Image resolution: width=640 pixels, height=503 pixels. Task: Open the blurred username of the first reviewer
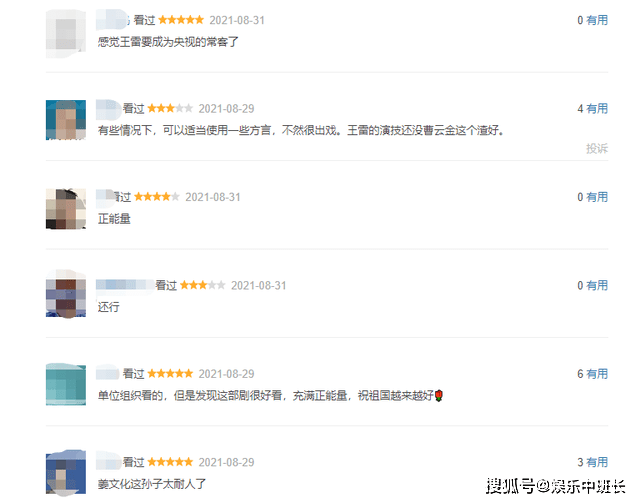(113, 20)
